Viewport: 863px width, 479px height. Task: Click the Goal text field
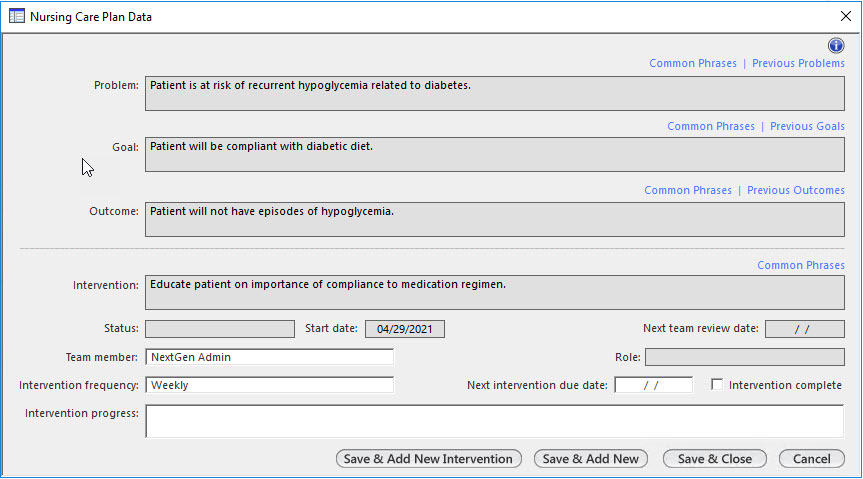(x=495, y=155)
